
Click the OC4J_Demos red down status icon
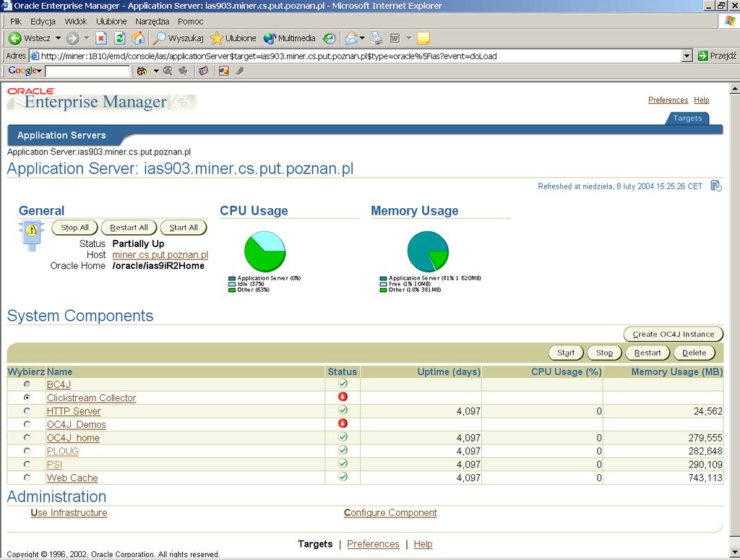click(343, 423)
